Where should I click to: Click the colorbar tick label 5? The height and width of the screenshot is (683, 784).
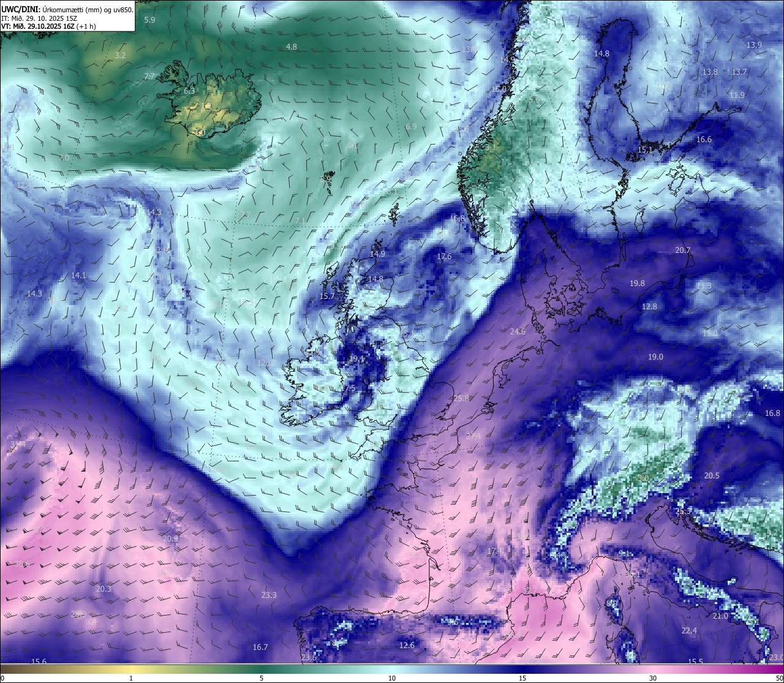[x=262, y=679]
